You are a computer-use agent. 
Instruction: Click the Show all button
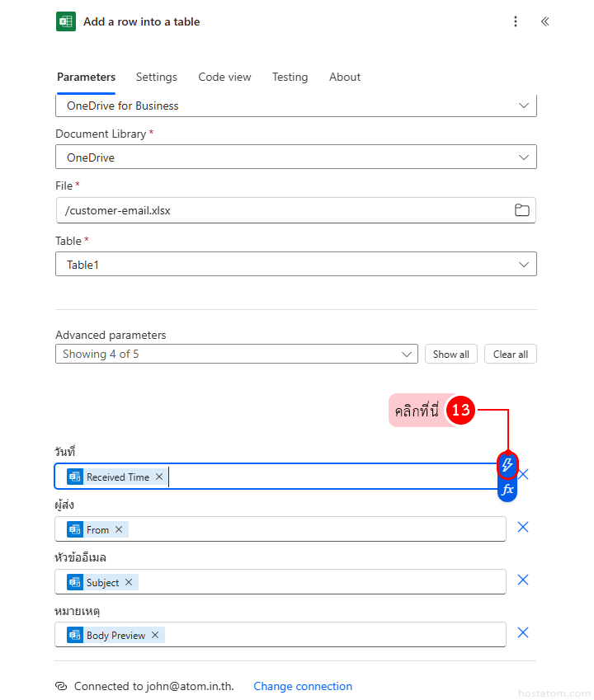[x=451, y=354]
